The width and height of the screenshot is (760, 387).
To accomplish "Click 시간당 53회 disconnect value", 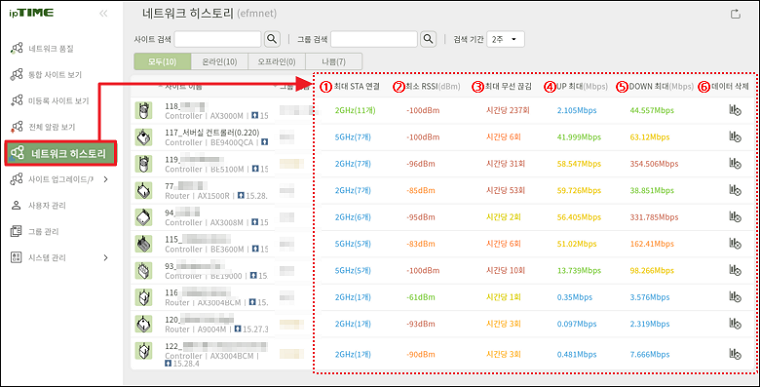I will pos(506,191).
